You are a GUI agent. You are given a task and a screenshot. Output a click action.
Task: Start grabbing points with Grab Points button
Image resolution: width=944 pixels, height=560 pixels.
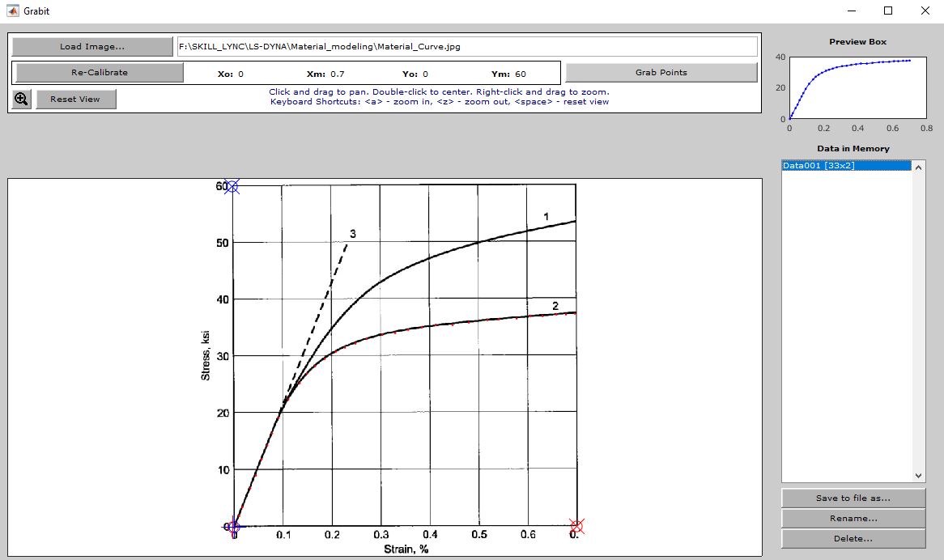tap(661, 72)
